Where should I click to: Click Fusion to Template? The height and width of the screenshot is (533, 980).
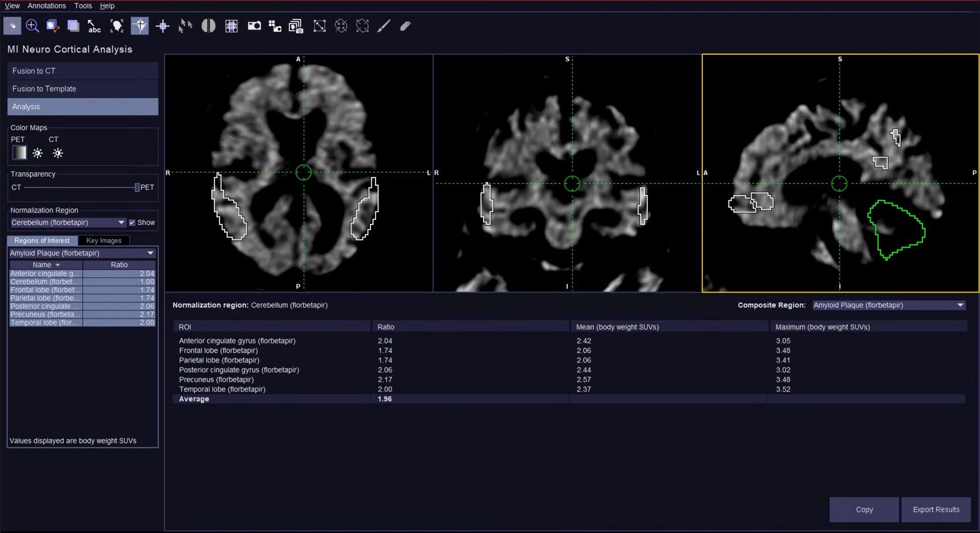[82, 88]
